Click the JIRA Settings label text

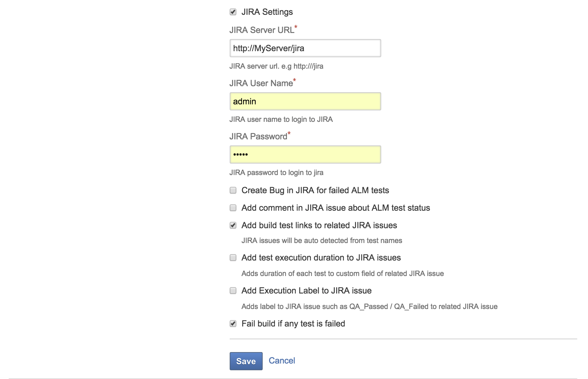coord(267,12)
